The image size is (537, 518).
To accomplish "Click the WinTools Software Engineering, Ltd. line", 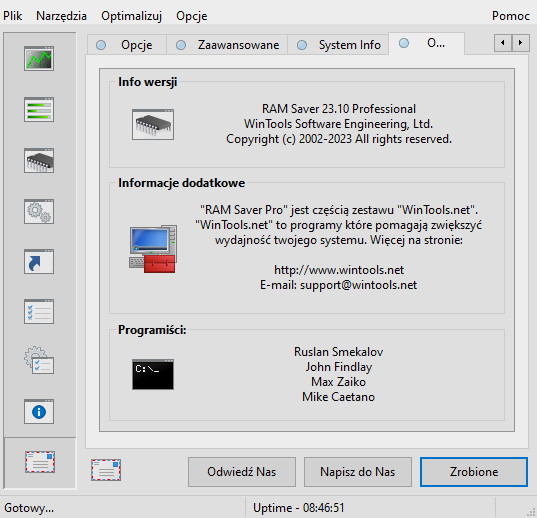I will point(339,124).
